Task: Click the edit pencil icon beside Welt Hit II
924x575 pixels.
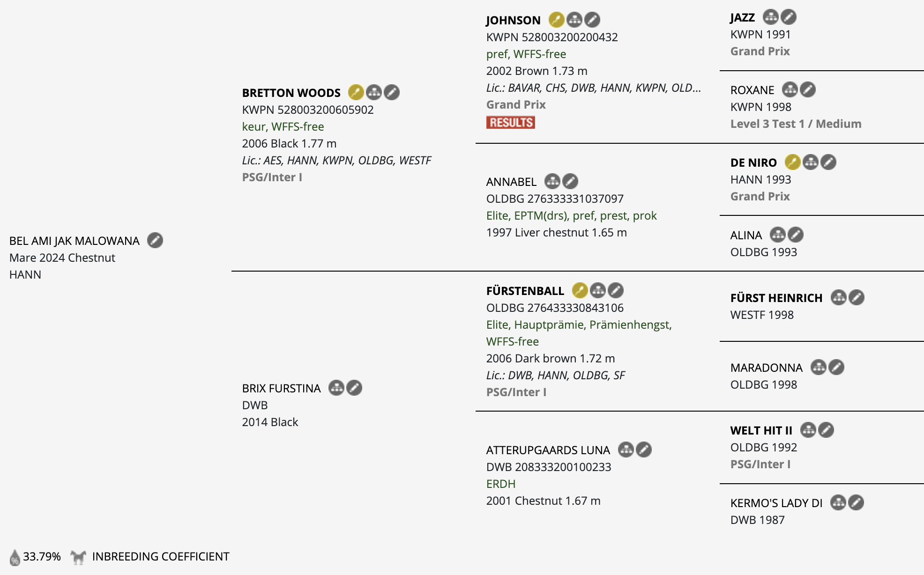Action: click(x=826, y=430)
